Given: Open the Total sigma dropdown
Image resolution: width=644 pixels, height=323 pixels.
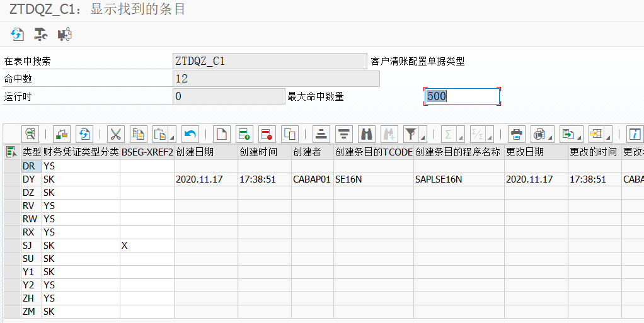Looking at the screenshot, I should pyautogui.click(x=452, y=134).
